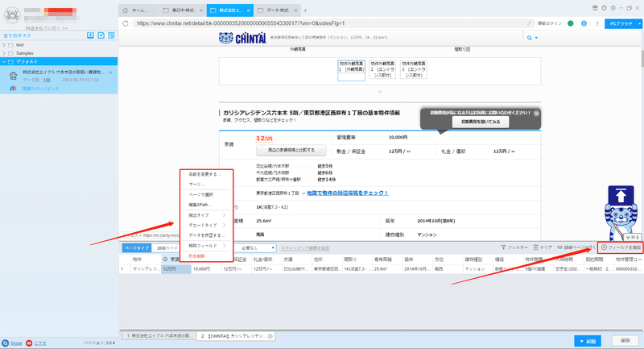Open the 地図で物件の周辺環境をチェック link
644x349 pixels.
[x=348, y=193]
